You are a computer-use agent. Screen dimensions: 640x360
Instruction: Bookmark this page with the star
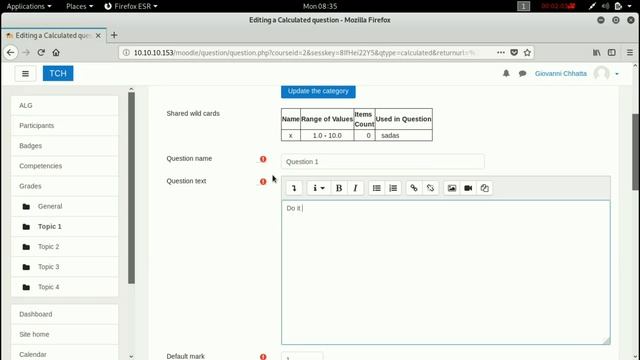coord(527,52)
